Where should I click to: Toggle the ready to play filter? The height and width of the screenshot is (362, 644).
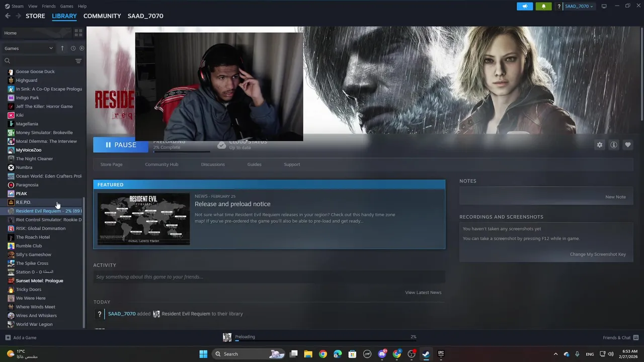pos(82,48)
